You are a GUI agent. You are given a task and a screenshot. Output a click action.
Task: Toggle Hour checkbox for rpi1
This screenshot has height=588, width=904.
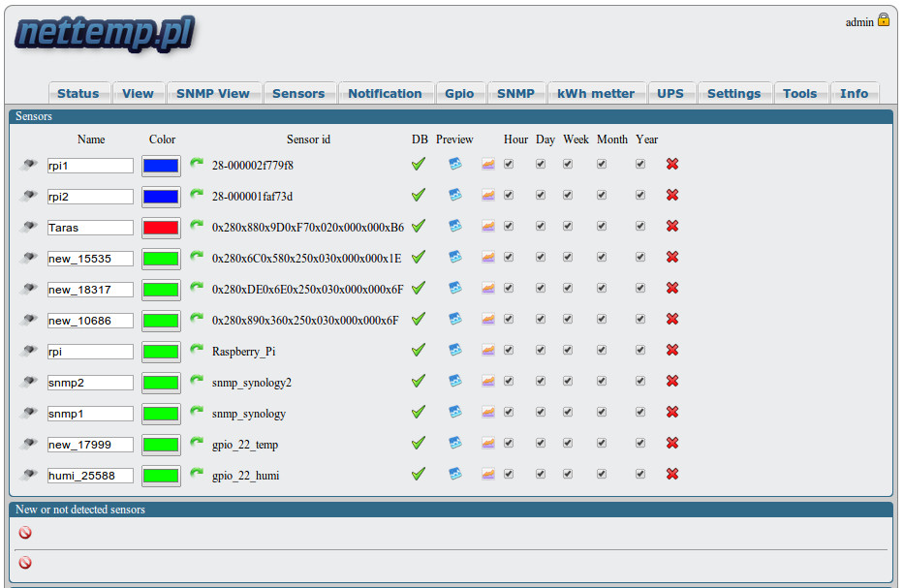click(509, 165)
